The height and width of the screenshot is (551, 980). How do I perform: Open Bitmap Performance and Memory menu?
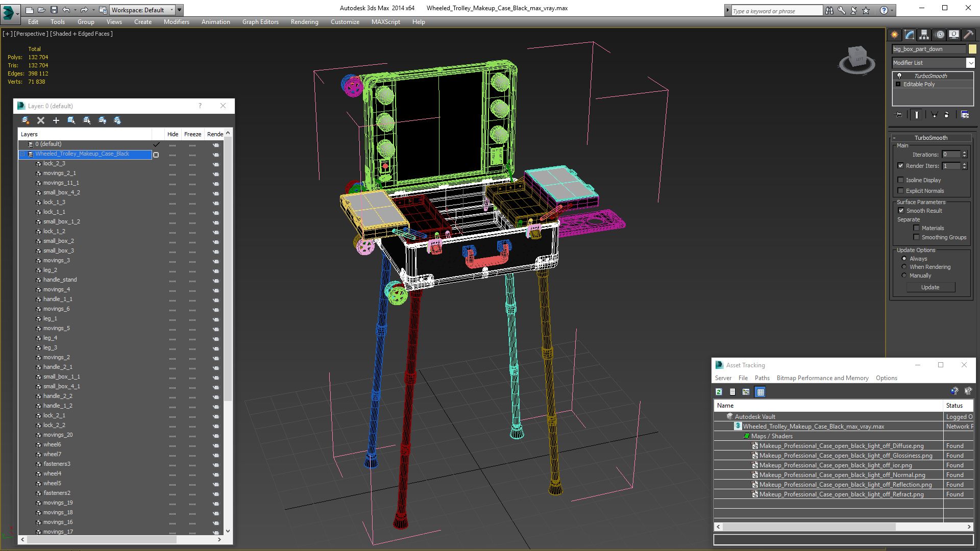click(822, 378)
